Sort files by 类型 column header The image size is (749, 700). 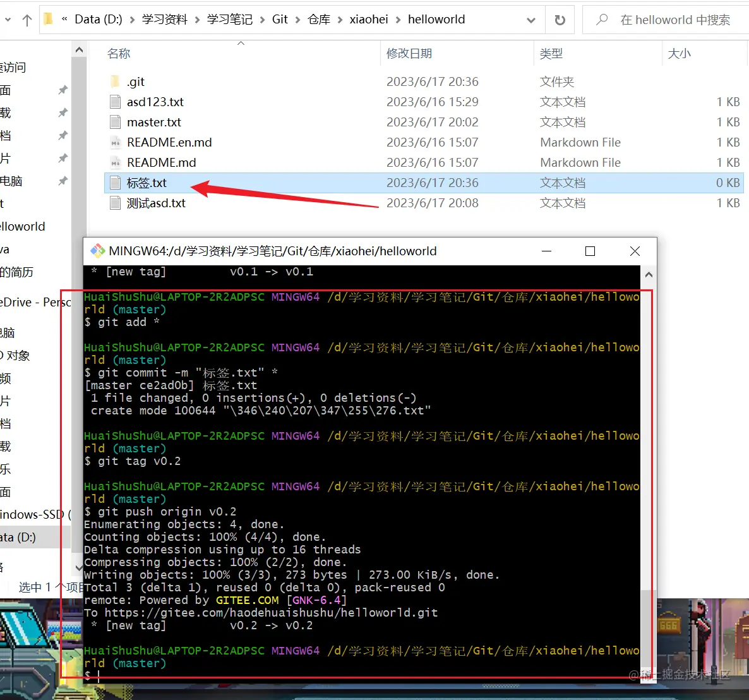pyautogui.click(x=551, y=53)
